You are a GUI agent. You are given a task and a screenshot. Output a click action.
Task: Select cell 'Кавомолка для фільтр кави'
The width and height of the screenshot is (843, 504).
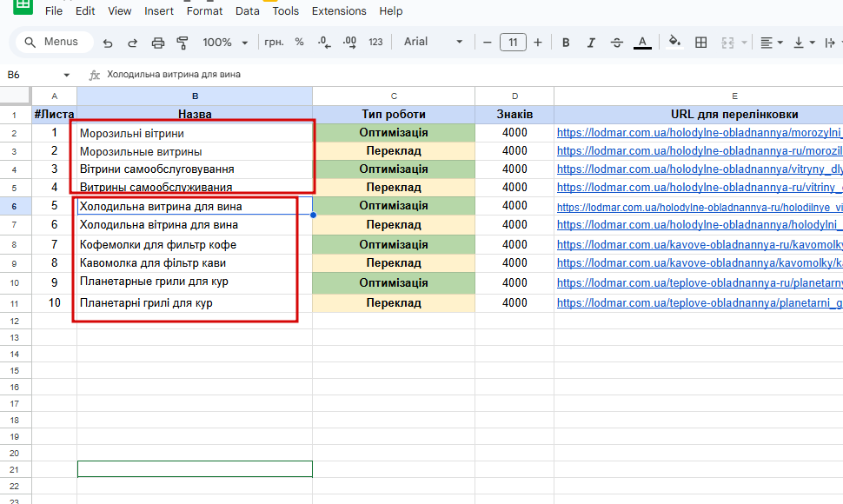pyautogui.click(x=195, y=263)
